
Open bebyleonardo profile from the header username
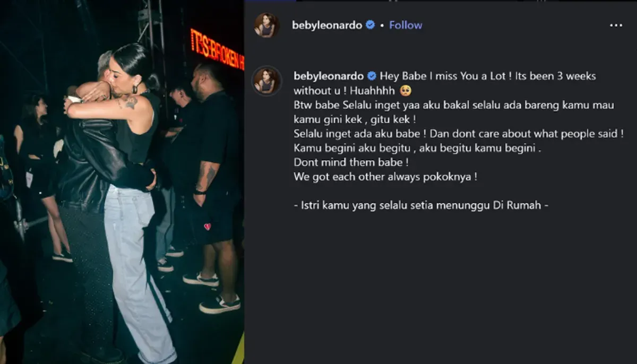(x=327, y=25)
